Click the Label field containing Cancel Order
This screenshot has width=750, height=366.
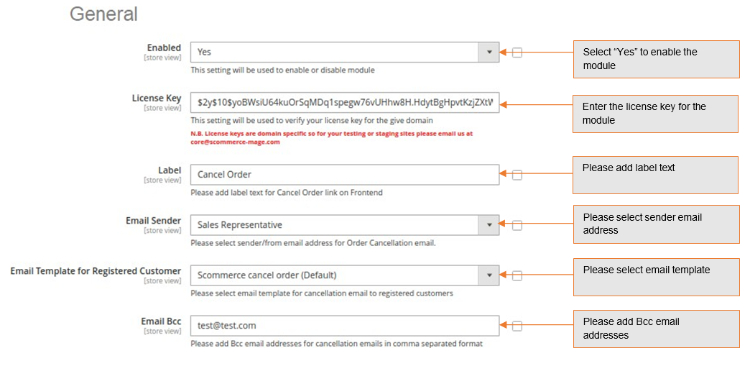[345, 175]
